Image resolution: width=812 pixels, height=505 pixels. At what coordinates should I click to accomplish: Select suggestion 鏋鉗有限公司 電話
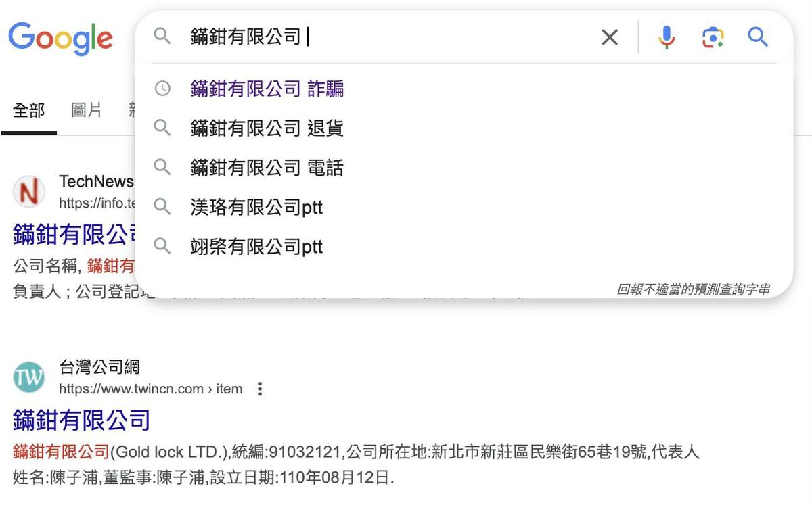tap(267, 167)
